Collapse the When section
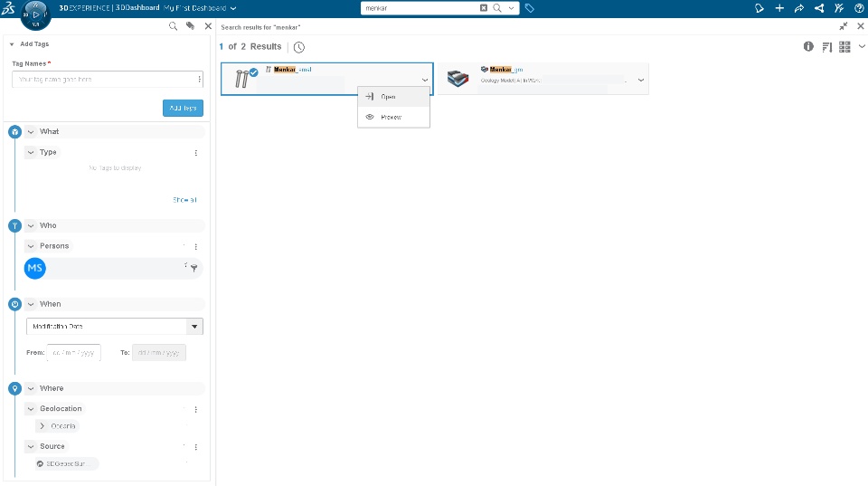868x486 pixels. point(31,304)
